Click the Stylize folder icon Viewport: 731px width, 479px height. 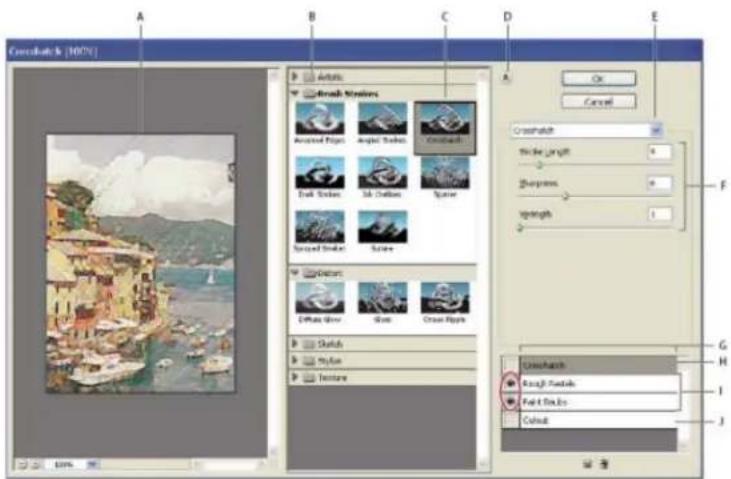coord(309,361)
